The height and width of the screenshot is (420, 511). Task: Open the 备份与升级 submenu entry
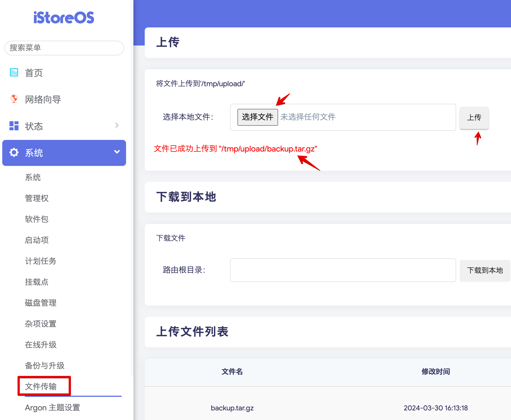tap(45, 365)
